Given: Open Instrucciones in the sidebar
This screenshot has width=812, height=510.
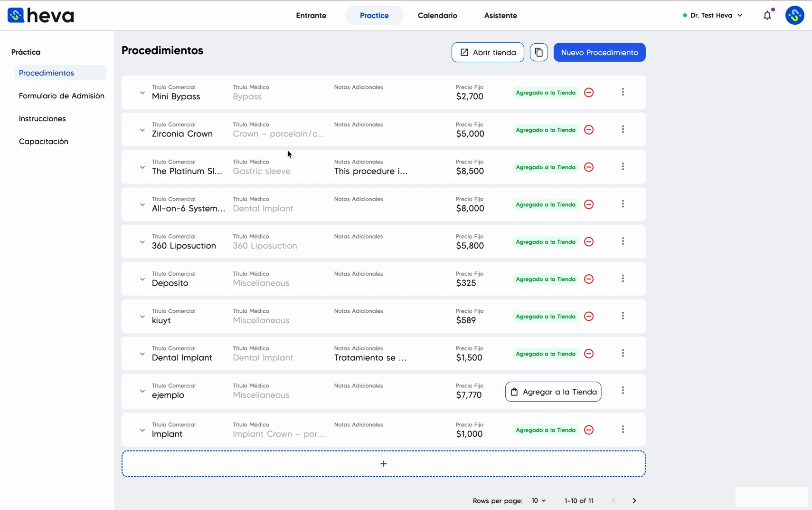Looking at the screenshot, I should point(42,118).
